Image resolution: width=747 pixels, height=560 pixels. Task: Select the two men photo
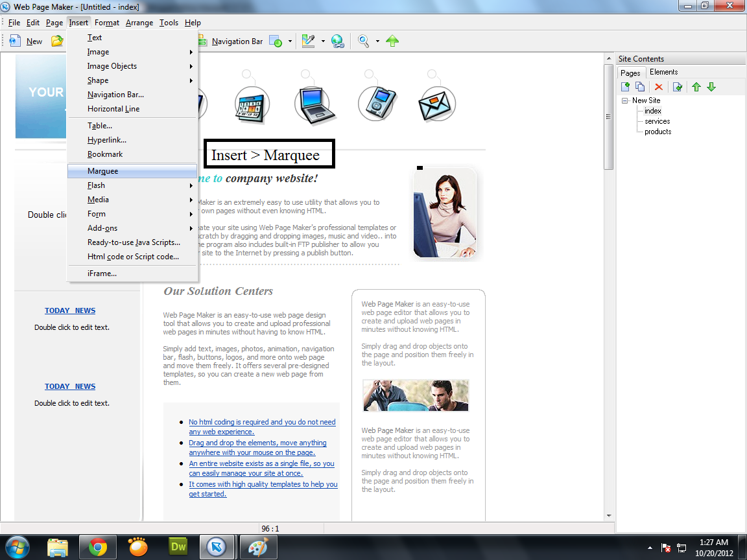tap(416, 395)
